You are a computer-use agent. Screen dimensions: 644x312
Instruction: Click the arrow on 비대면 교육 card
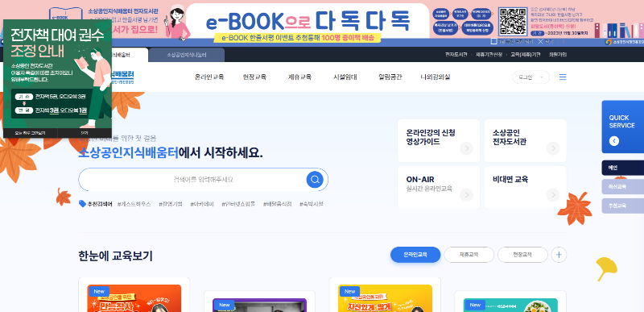click(553, 195)
